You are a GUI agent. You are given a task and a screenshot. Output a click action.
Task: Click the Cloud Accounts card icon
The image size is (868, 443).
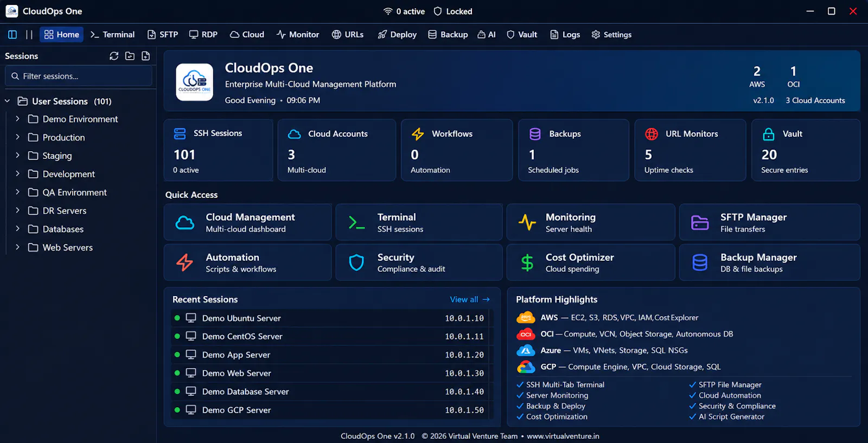(x=294, y=134)
